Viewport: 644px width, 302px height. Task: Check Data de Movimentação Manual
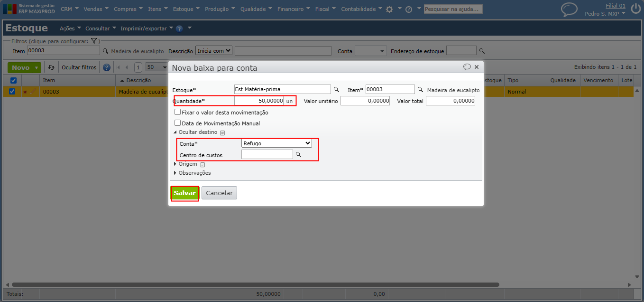pos(178,123)
